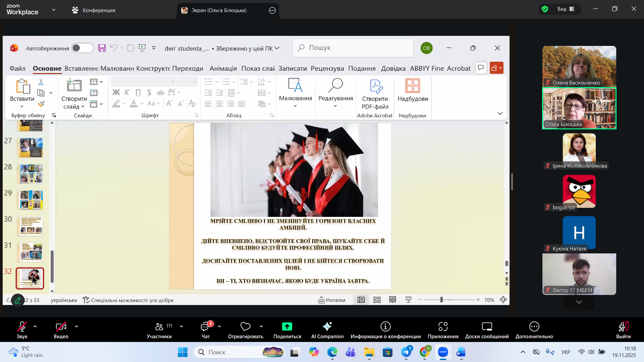Screen dimensions: 644x362
Task: Click the Reading view book icon
Action: (x=392, y=300)
